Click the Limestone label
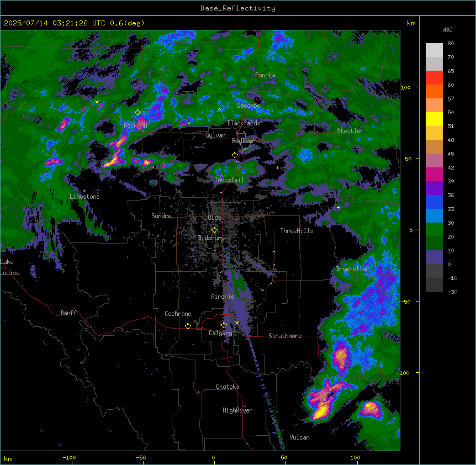 (x=84, y=197)
